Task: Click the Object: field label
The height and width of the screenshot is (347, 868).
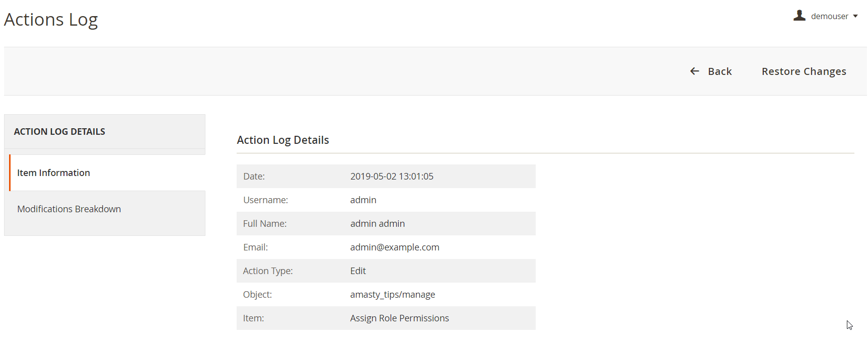Action: (x=257, y=295)
